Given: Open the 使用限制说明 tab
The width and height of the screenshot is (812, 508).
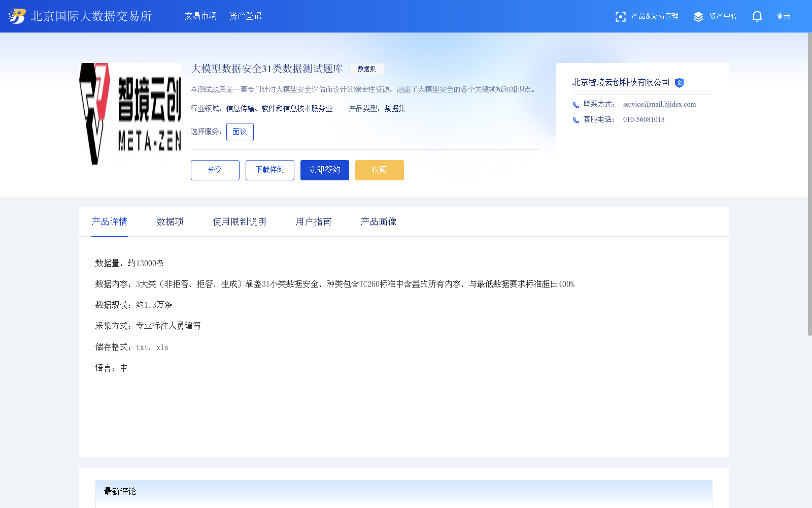Looking at the screenshot, I should click(240, 222).
